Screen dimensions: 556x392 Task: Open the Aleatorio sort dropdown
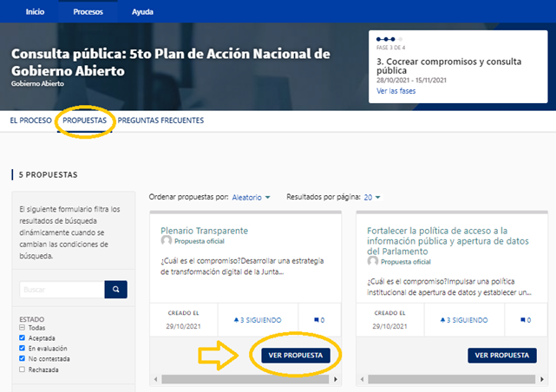coord(251,198)
